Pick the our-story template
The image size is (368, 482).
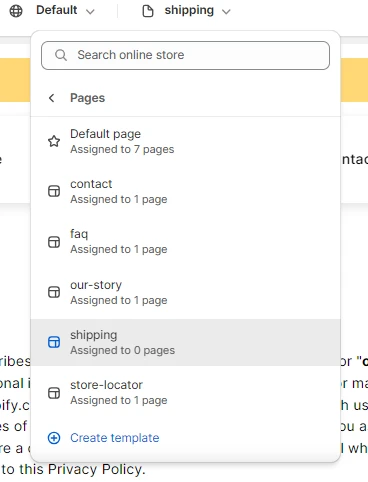tap(185, 292)
